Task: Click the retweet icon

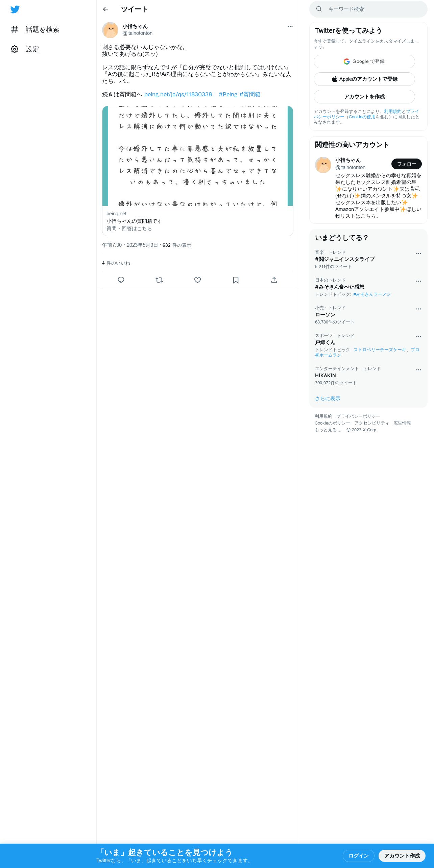Action: [159, 280]
